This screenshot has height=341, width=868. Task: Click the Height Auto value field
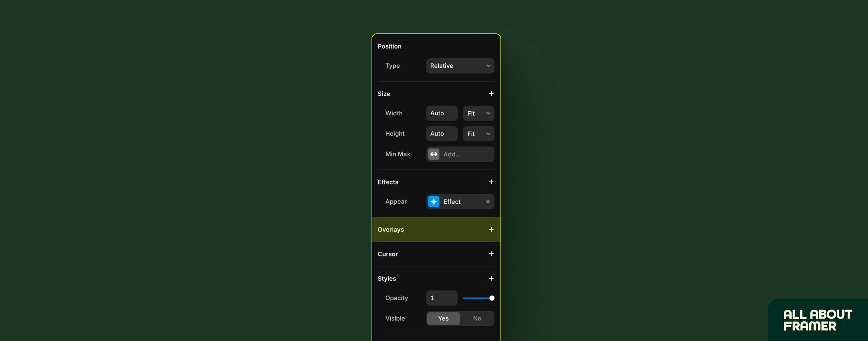point(442,134)
